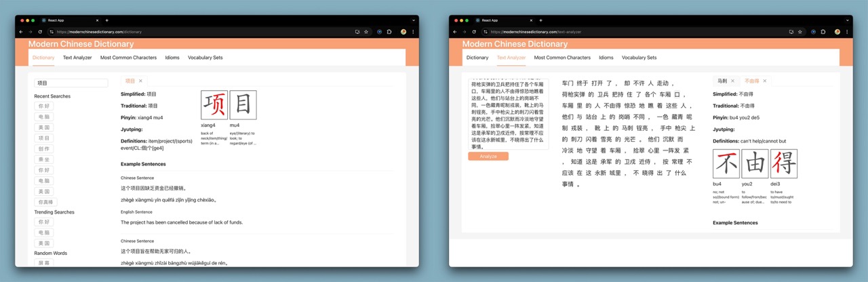This screenshot has height=282, width=868.
Task: Open new tab with plus in right window
Action: click(x=540, y=20)
